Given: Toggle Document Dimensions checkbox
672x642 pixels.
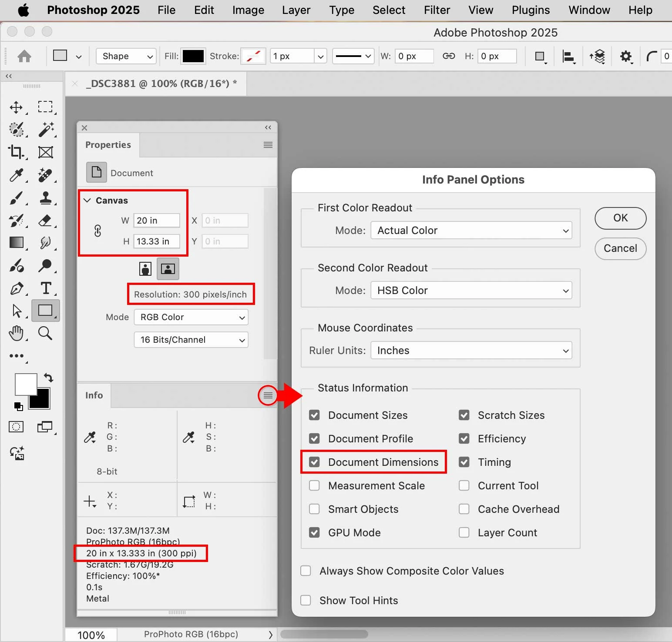Looking at the screenshot, I should 314,462.
